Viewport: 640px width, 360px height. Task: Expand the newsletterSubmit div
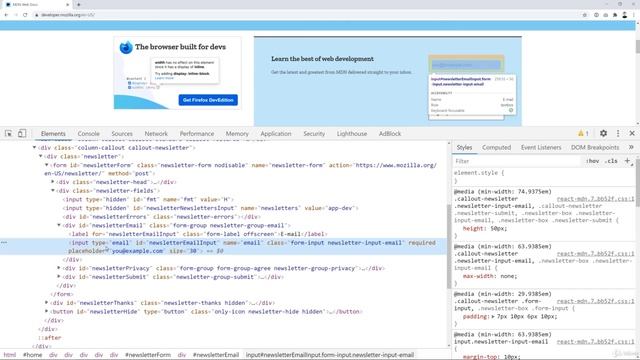(x=59, y=277)
